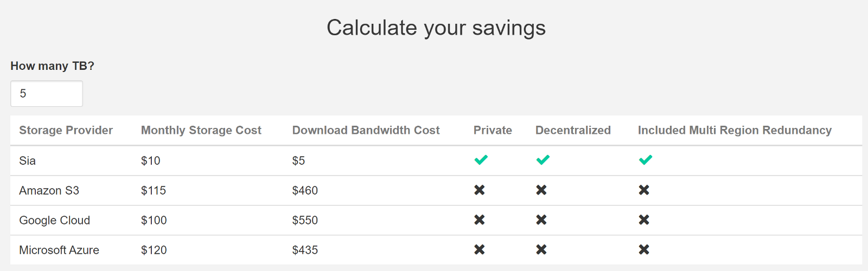Click the Monthly Storage Cost header
The width and height of the screenshot is (868, 271).
(201, 130)
